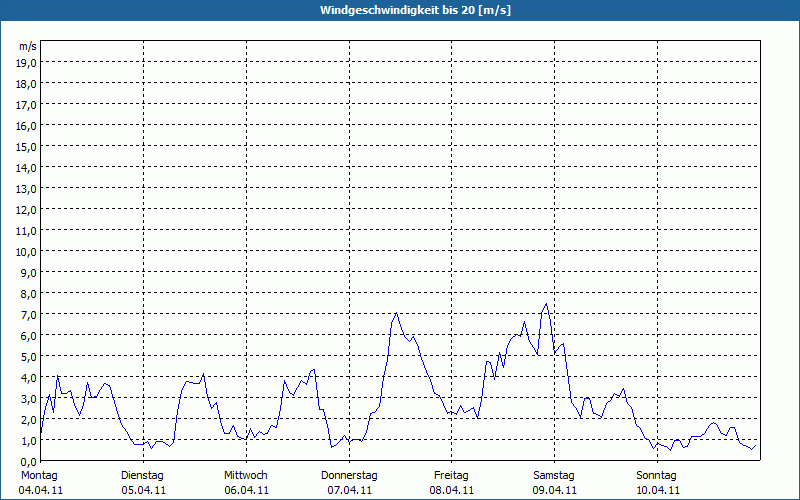
Task: Click the '11,0' y-axis label
Action: [x=27, y=231]
